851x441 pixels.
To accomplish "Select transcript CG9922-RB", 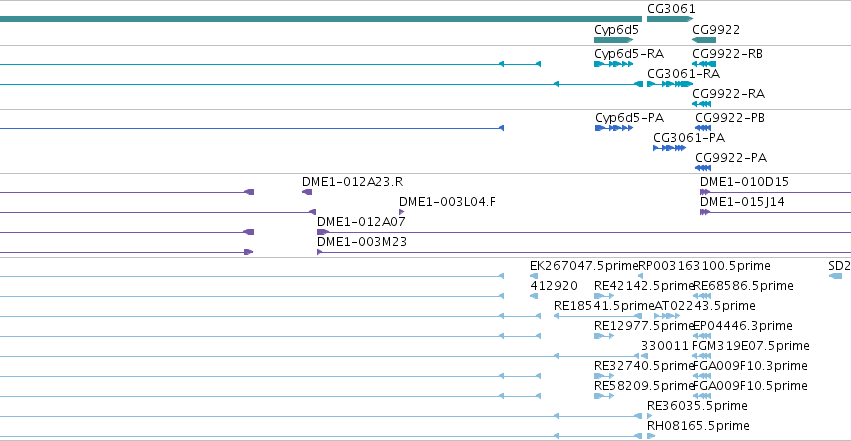I will (704, 64).
